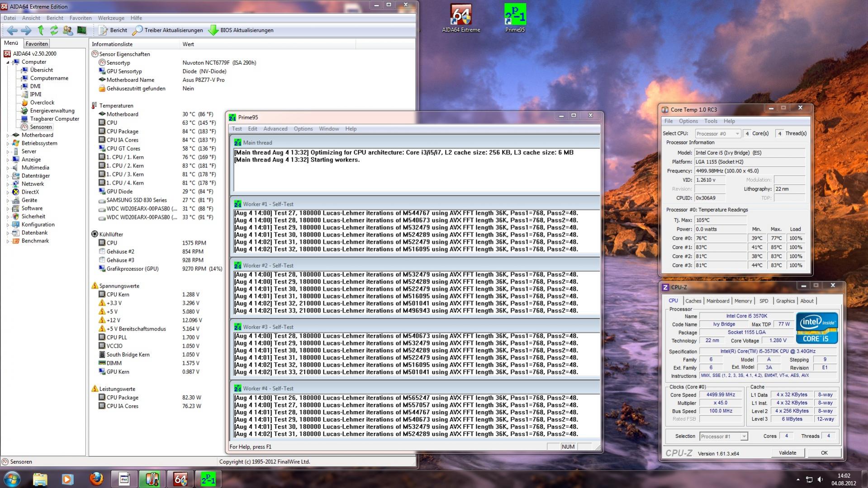Open Windows Explorer from the taskbar
This screenshot has width=868, height=488.
coord(40,479)
